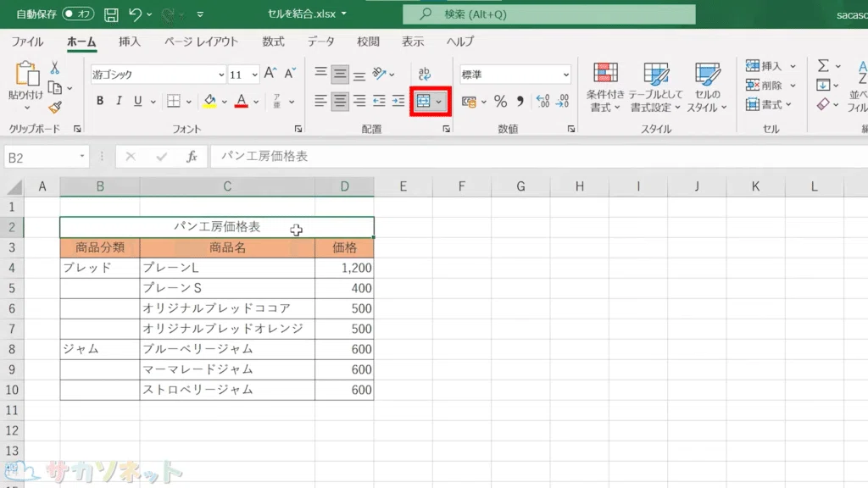Toggle AutoSave switch
This screenshot has width=868, height=488.
78,14
